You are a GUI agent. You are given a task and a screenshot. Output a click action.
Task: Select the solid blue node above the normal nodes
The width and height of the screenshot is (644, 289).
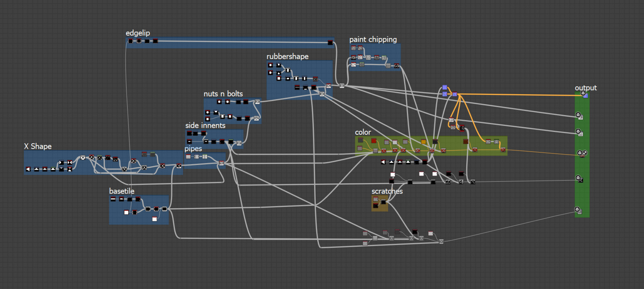coord(445,87)
